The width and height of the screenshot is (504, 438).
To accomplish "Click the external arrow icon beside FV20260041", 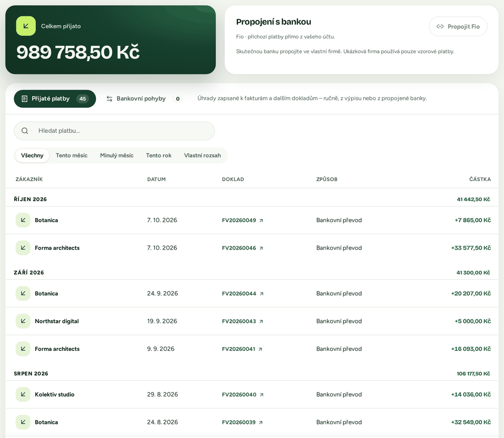I will coord(260,349).
